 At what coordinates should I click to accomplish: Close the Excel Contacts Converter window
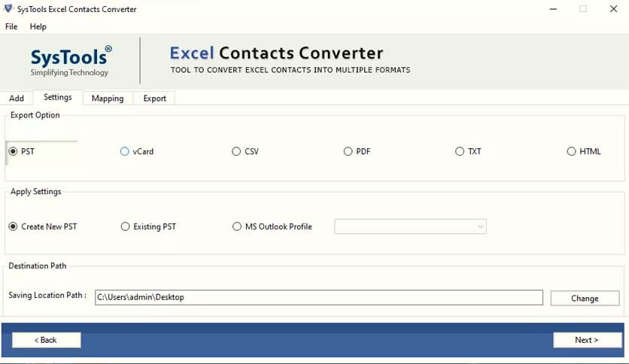(x=613, y=9)
